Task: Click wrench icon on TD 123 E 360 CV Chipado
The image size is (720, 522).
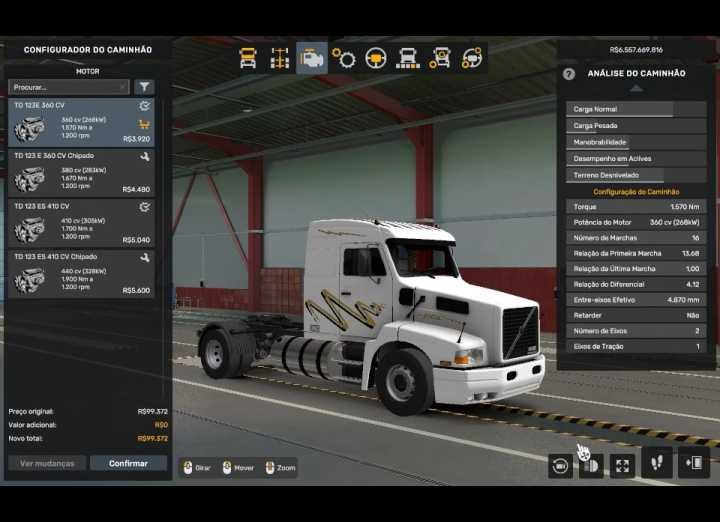Action: pyautogui.click(x=145, y=157)
